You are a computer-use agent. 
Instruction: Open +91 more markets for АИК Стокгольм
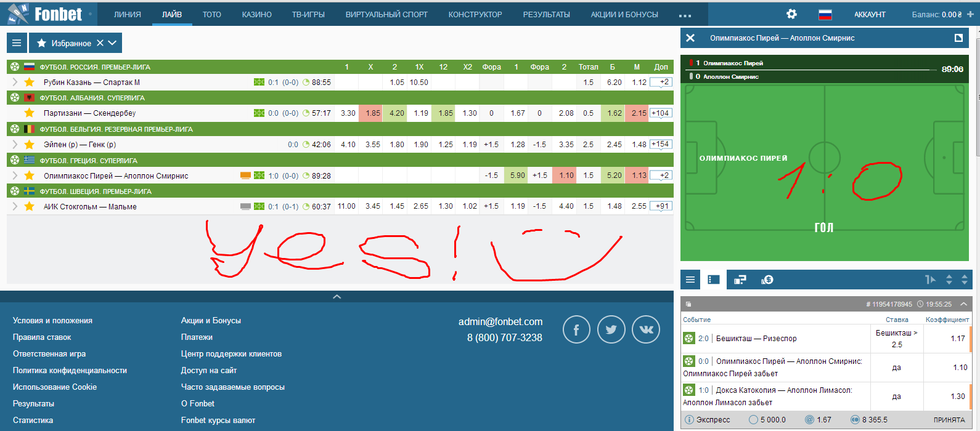click(661, 206)
